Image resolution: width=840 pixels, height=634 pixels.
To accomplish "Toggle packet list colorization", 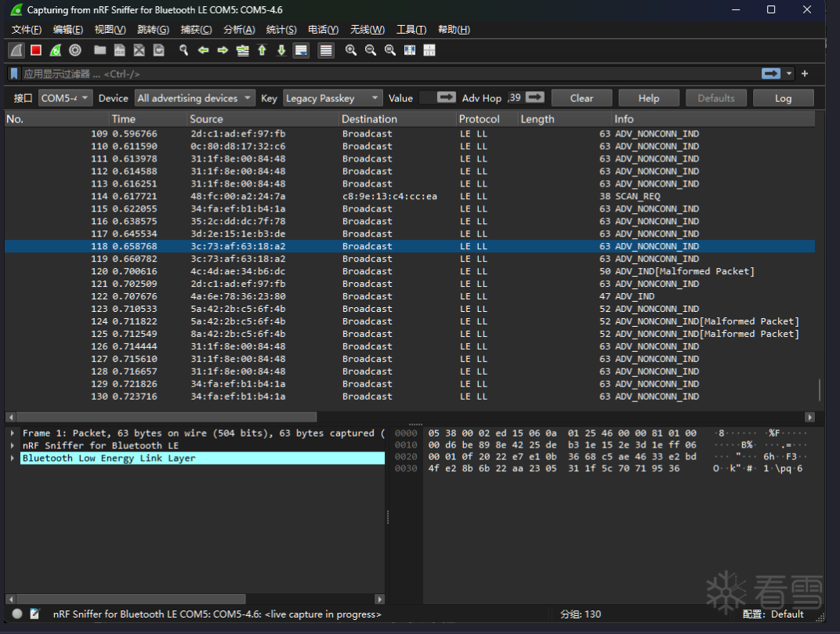I will (326, 50).
